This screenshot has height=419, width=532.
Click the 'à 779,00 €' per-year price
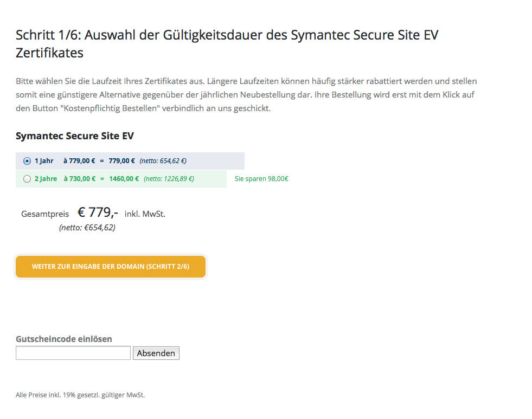point(79,161)
